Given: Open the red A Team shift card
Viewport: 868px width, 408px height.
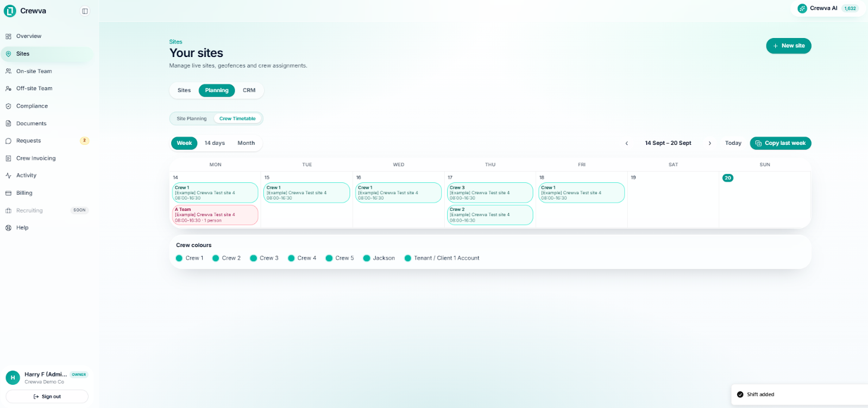Looking at the screenshot, I should 215,215.
